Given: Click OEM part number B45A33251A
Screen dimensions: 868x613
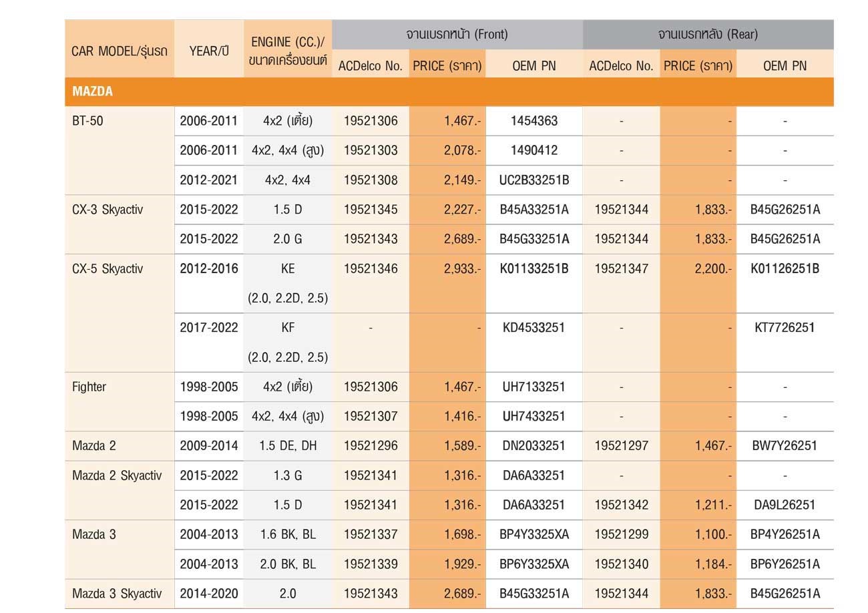Looking at the screenshot, I should click(x=534, y=210).
